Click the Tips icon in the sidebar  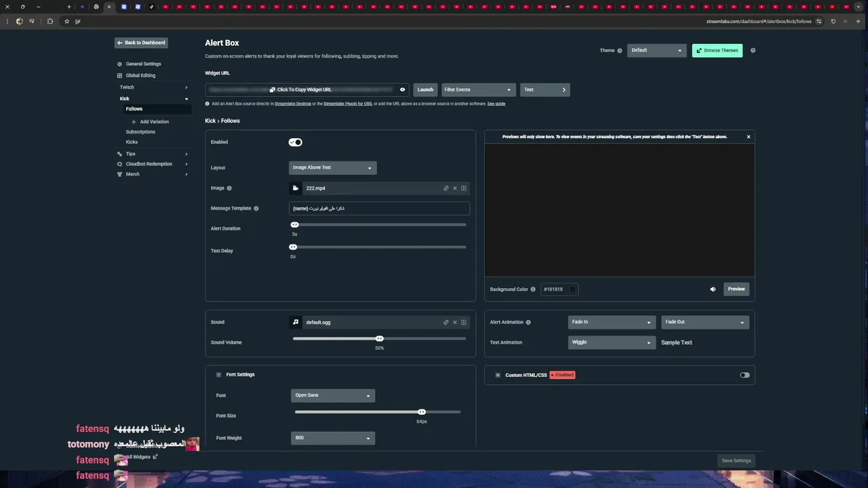point(119,154)
